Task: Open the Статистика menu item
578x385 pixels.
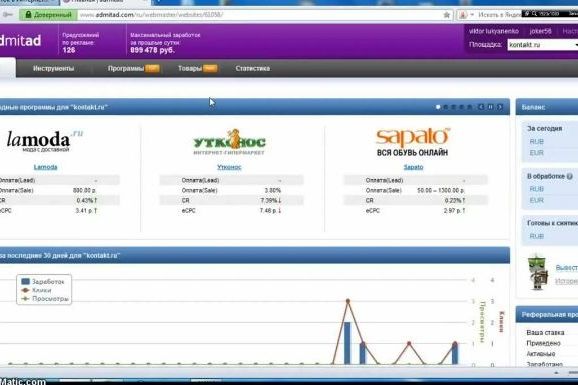Action: coord(253,68)
